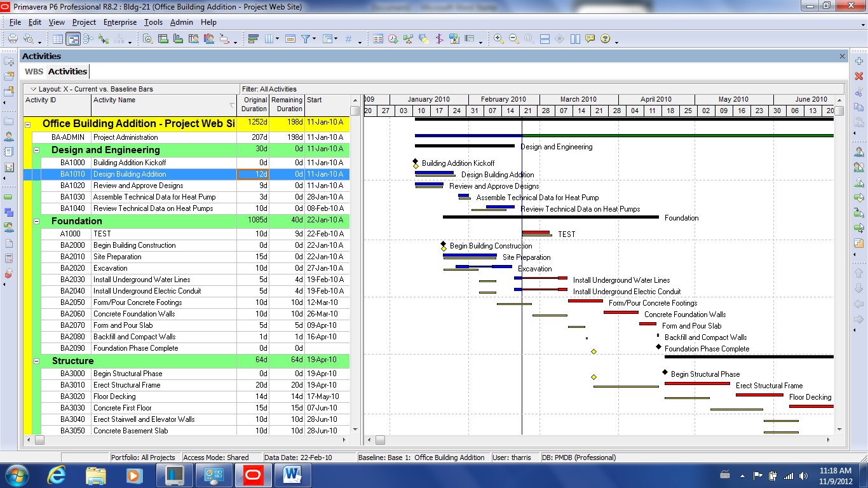Image resolution: width=868 pixels, height=488 pixels.
Task: Click the Timescale toolbar icon
Action: coord(290,39)
